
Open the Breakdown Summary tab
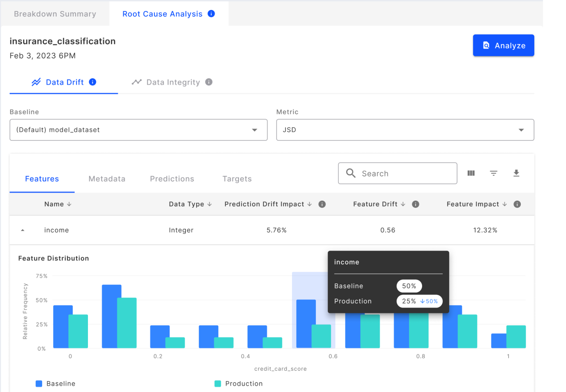55,14
